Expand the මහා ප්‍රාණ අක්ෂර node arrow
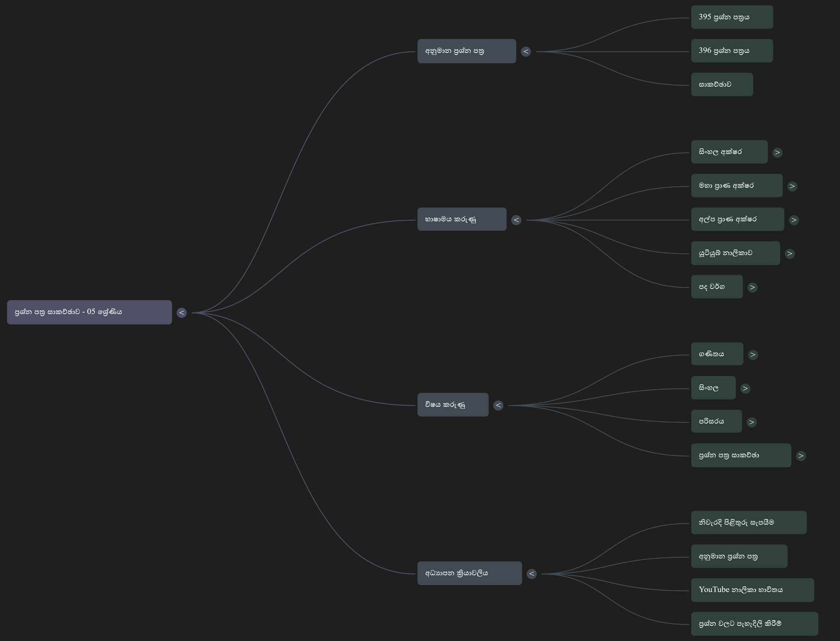This screenshot has height=641, width=840. tap(792, 186)
